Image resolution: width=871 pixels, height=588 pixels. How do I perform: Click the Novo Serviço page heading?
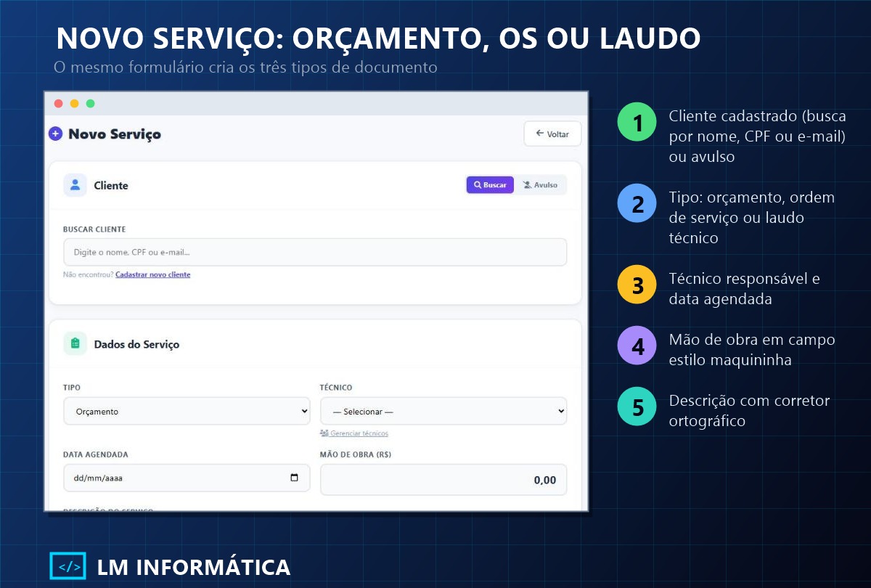click(x=115, y=134)
